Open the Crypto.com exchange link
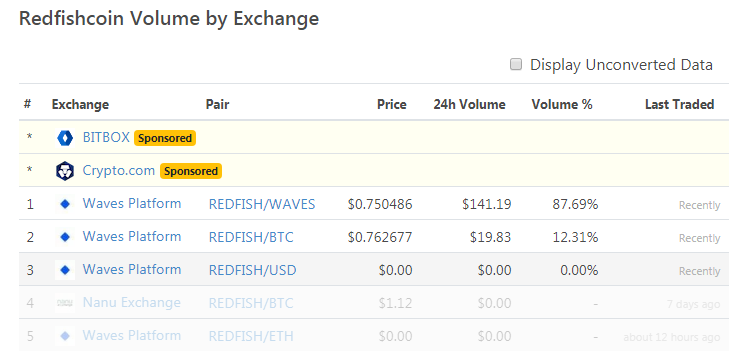Viewport: 738px width, 362px height. coord(119,170)
